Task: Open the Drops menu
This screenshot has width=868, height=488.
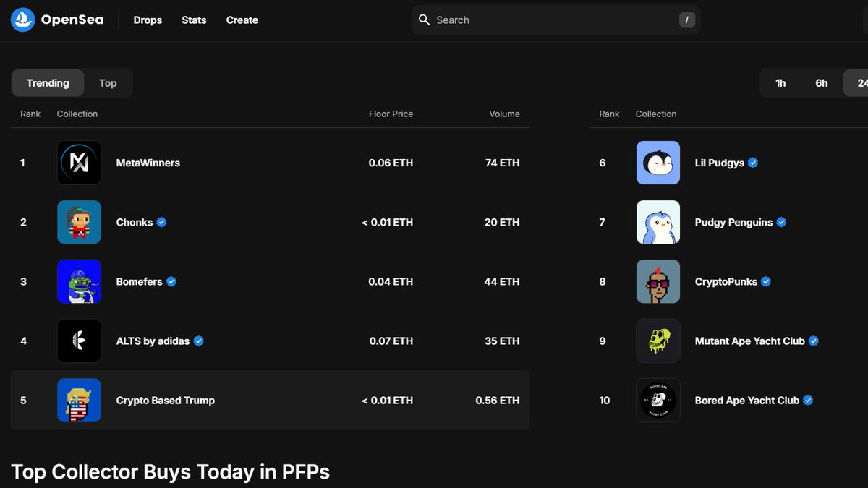Action: coord(148,20)
